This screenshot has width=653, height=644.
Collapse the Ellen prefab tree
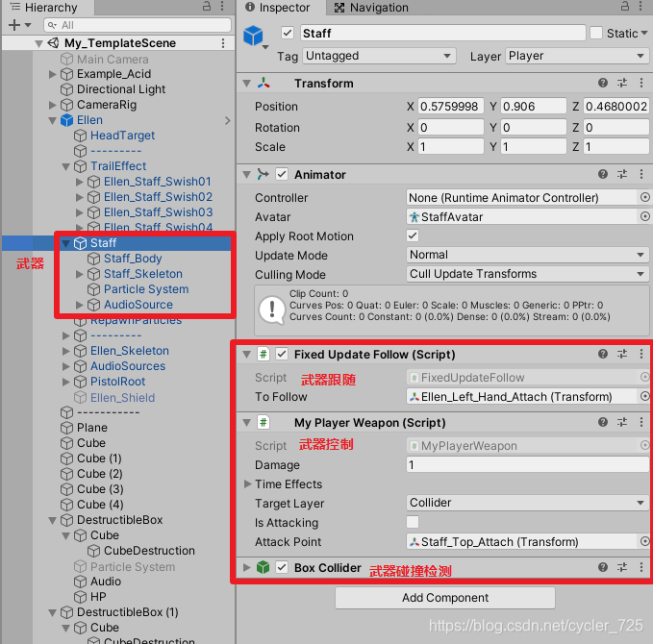53,121
